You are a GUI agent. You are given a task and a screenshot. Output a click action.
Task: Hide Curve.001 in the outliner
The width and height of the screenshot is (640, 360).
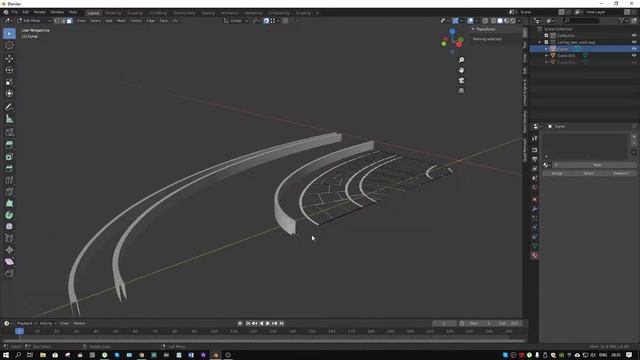pos(634,56)
